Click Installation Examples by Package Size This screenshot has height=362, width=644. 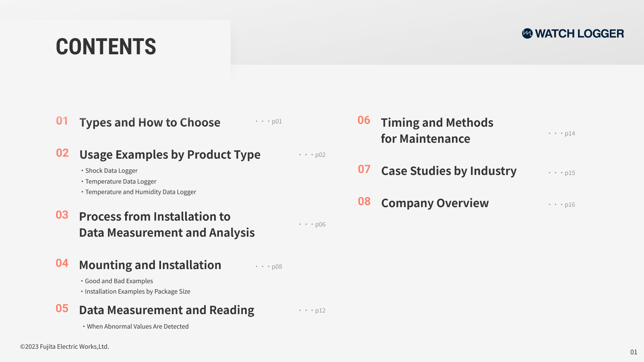pyautogui.click(x=137, y=291)
